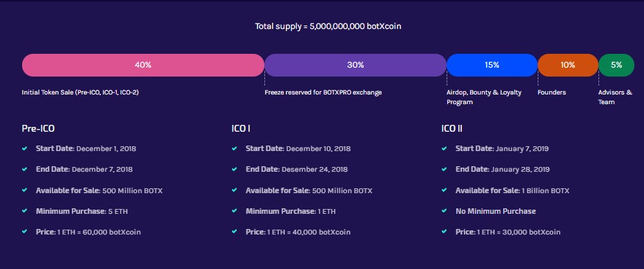Click the ICO I heading
This screenshot has width=644, height=269.
[241, 128]
